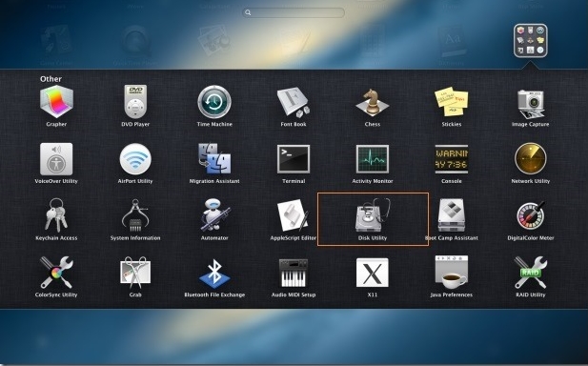Open the Grapher app

(56, 102)
